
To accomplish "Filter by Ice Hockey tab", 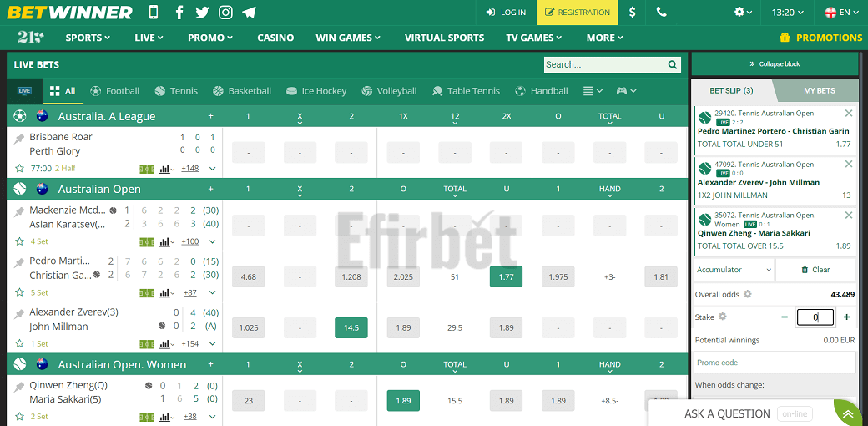I will (316, 91).
